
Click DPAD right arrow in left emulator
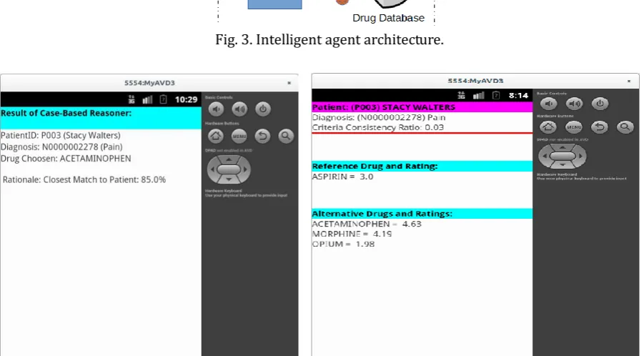click(x=245, y=169)
